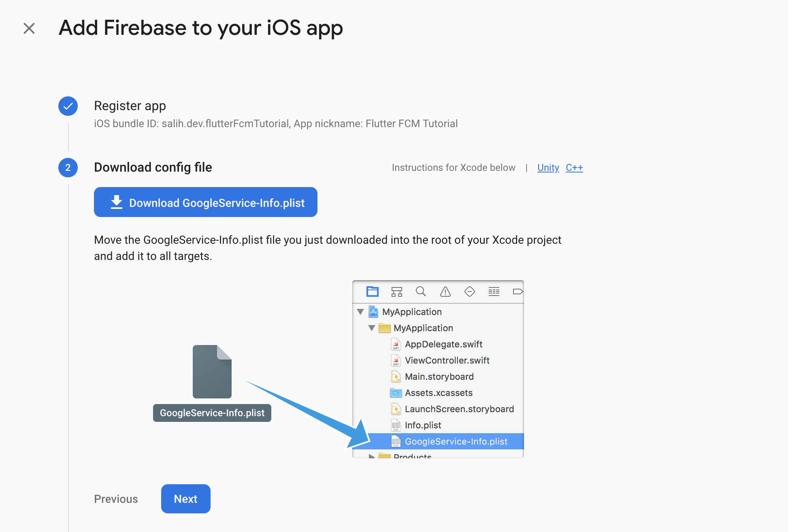Open Unity instructions link
The height and width of the screenshot is (532, 788).
pos(548,168)
